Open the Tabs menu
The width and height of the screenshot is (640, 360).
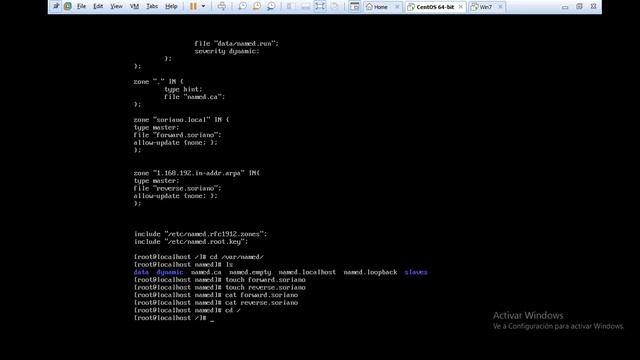[152, 7]
